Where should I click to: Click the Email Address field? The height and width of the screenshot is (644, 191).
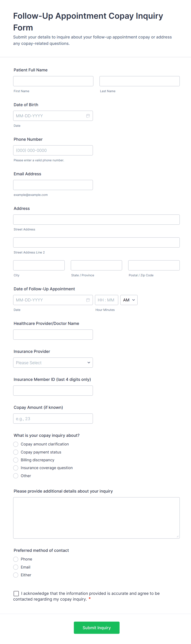click(53, 185)
